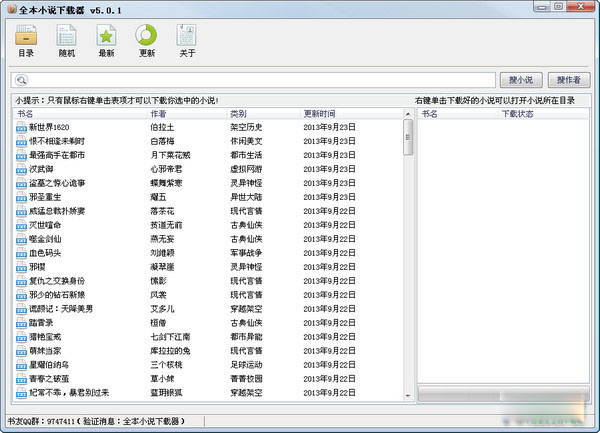Click the magnifier icon in search box
Image resolution: width=600 pixels, height=433 pixels.
[x=21, y=80]
